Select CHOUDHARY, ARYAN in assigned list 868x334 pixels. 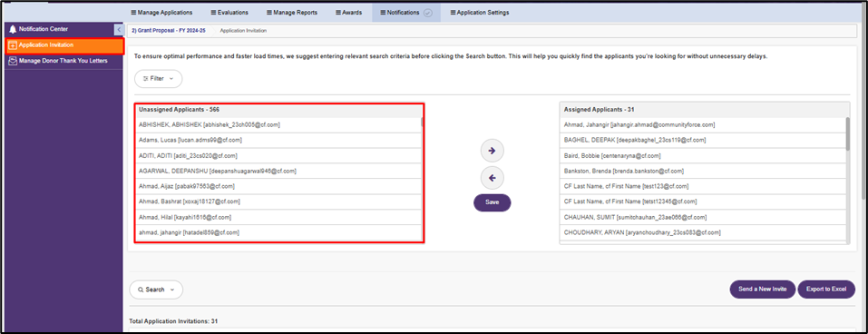tap(703, 232)
